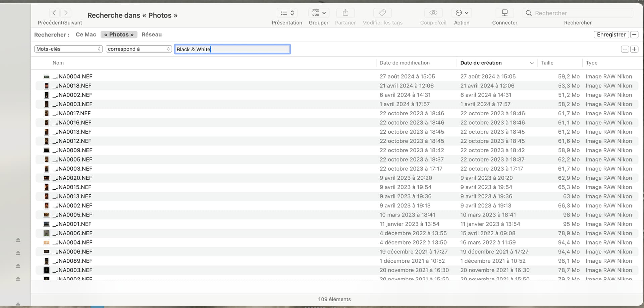Click the Coup d'œil eye icon
The height and width of the screenshot is (308, 644).
[x=433, y=13]
